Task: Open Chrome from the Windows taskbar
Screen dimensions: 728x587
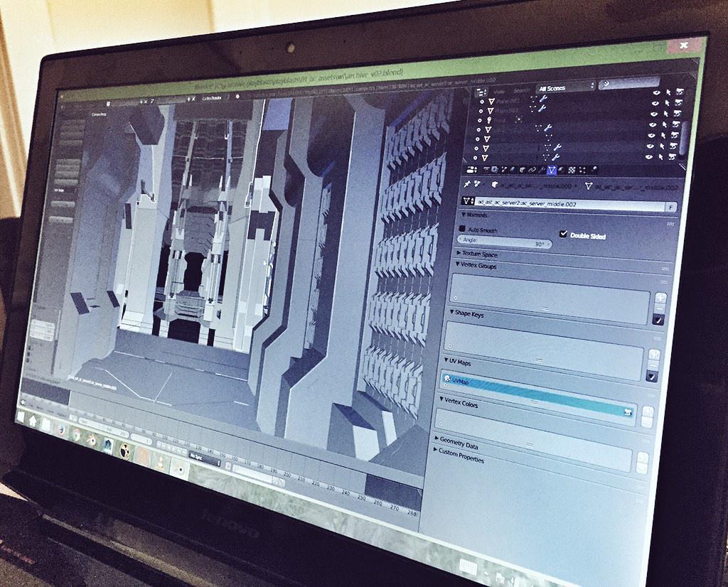Action: tap(77, 435)
